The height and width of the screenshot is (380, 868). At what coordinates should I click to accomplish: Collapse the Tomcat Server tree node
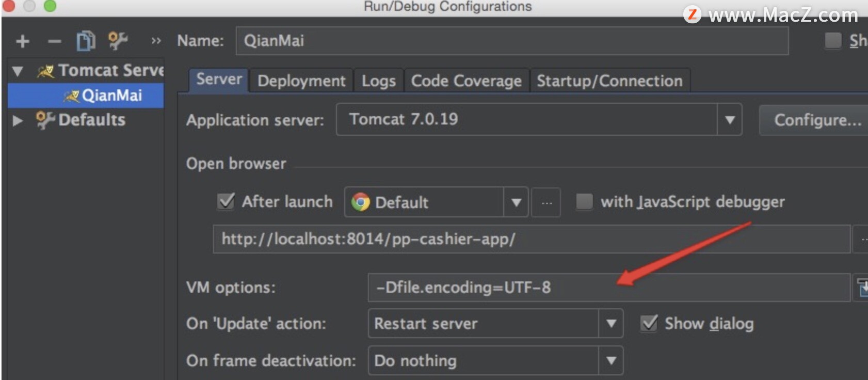(18, 71)
